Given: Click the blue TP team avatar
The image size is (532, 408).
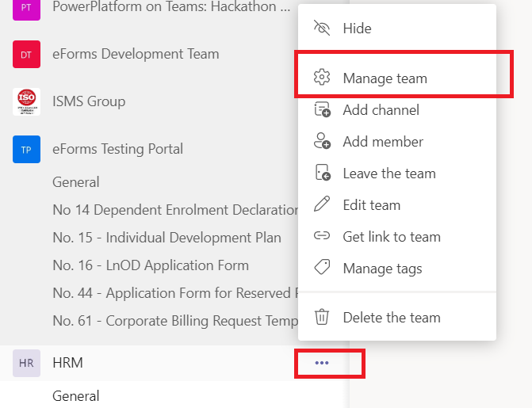Looking at the screenshot, I should tap(26, 149).
